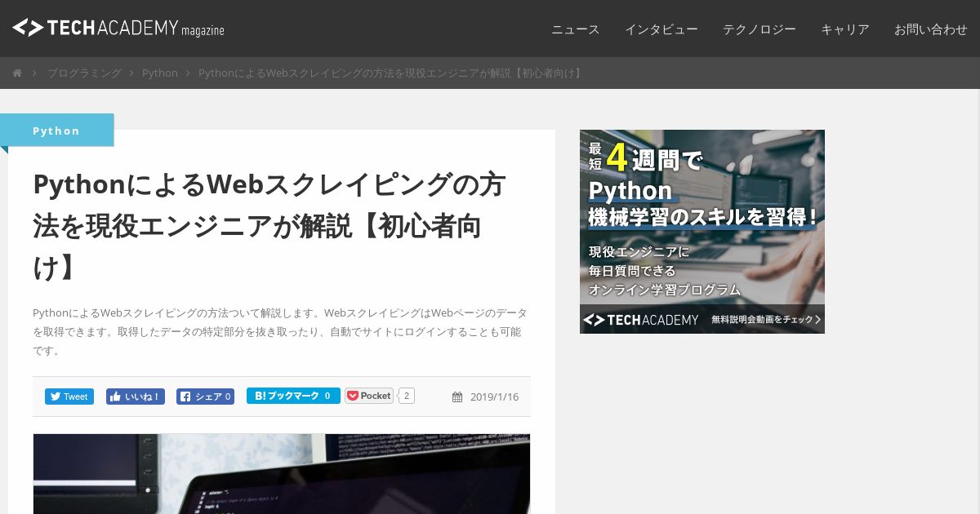Screen dimensions: 980x514
Task: Click the article summary paragraph
Action: [280, 332]
